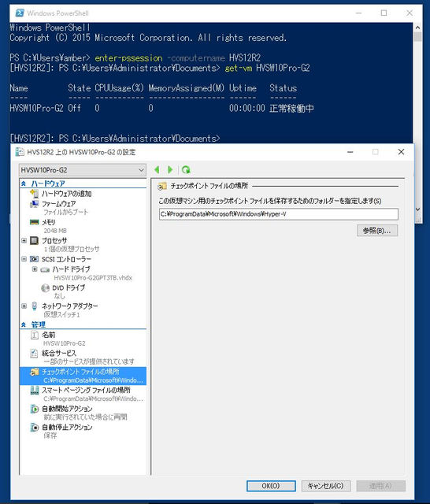The width and height of the screenshot is (430, 504).
Task: Click the 参照(B)... browse button
Action: (x=377, y=231)
